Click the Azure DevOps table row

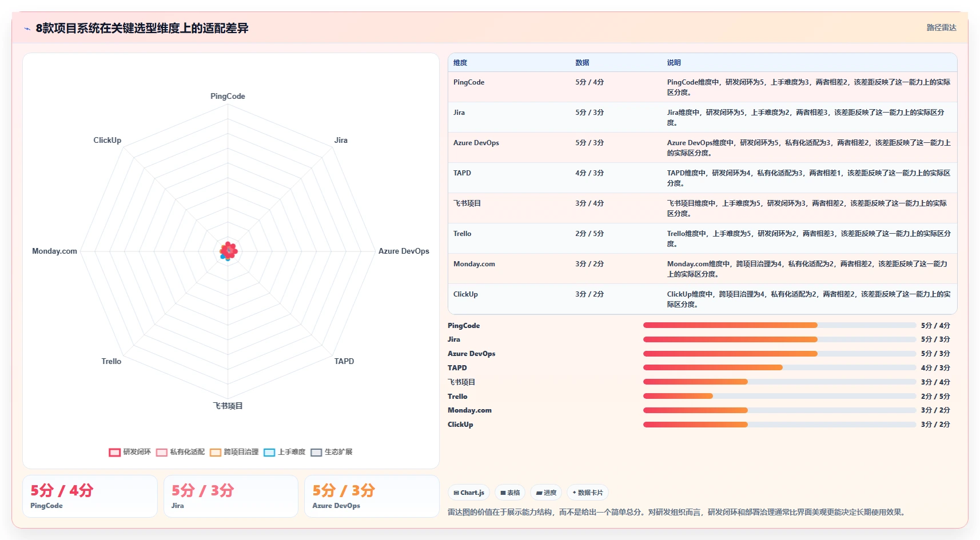click(x=702, y=147)
